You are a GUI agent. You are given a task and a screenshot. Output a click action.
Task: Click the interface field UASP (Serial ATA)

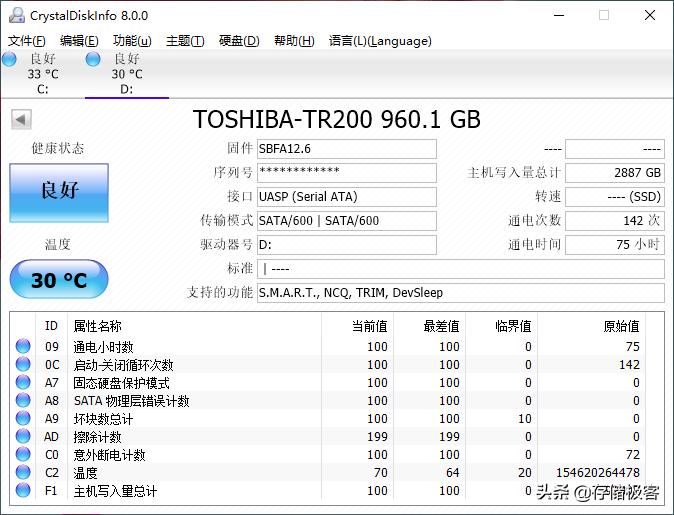click(x=346, y=196)
